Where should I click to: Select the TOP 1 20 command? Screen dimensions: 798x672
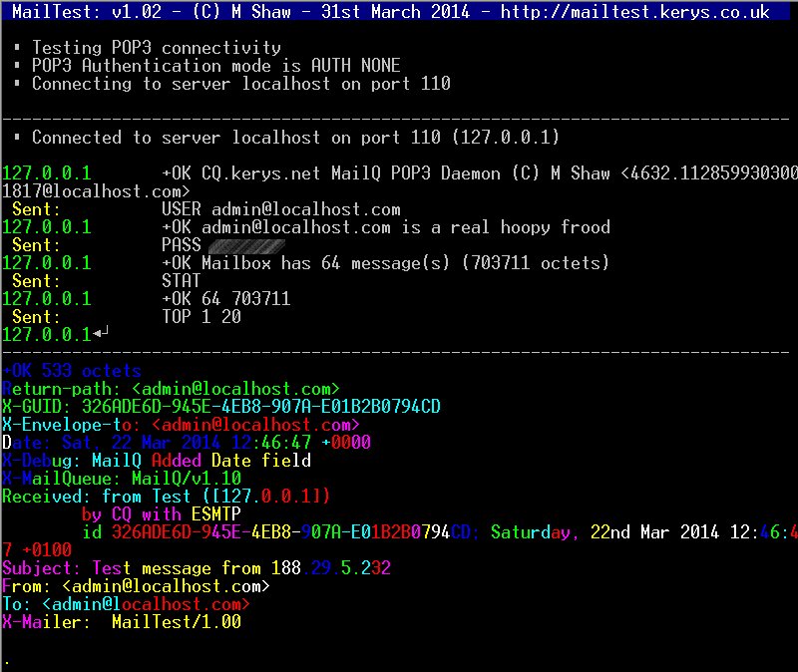pos(200,317)
